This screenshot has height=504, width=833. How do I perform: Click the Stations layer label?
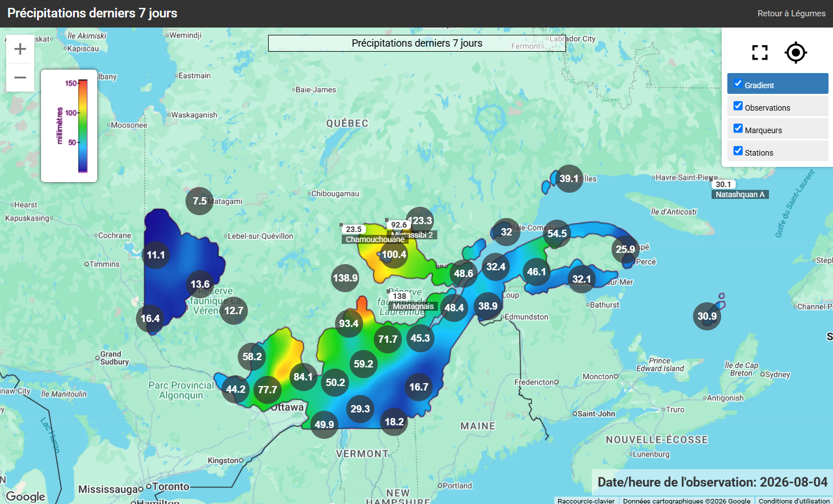point(759,153)
